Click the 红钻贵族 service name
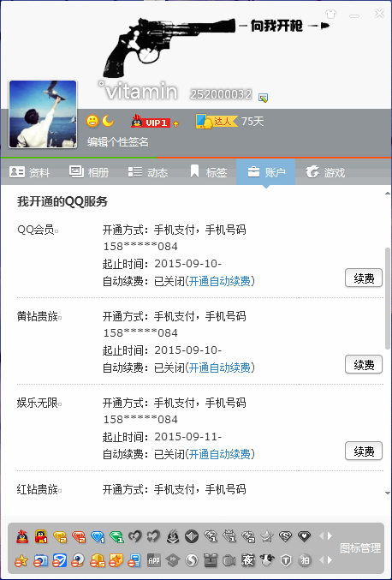The height and width of the screenshot is (580, 392). (38, 489)
